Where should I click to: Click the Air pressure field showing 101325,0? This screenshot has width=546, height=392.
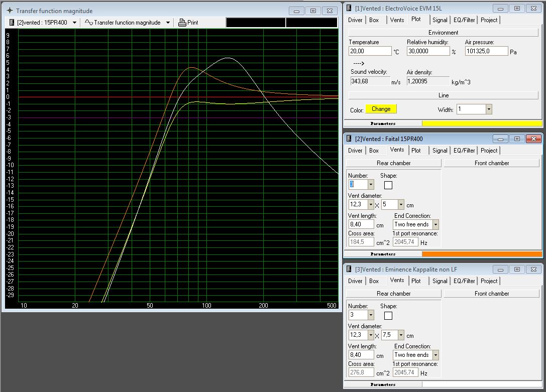[486, 51]
